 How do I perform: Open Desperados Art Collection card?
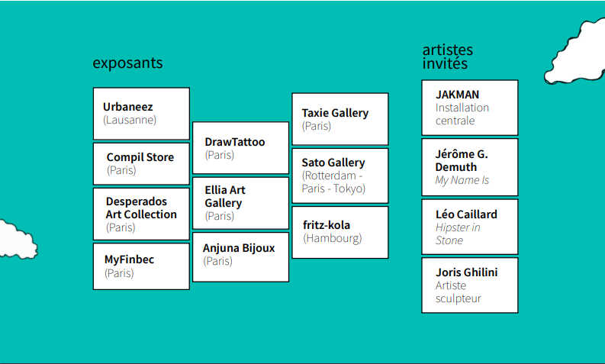click(141, 214)
